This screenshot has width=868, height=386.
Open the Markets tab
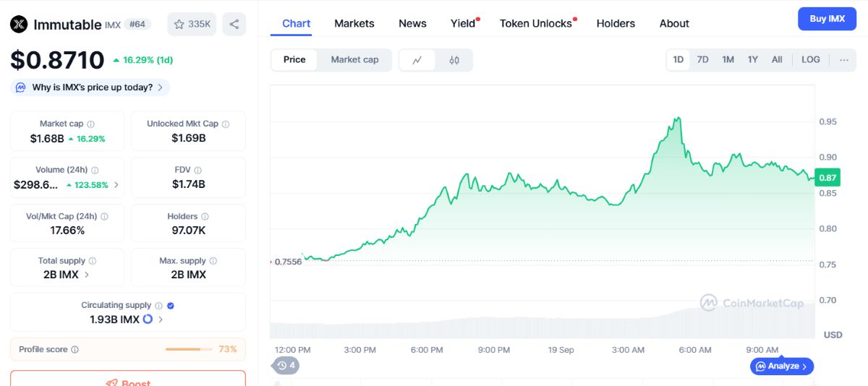(x=354, y=24)
